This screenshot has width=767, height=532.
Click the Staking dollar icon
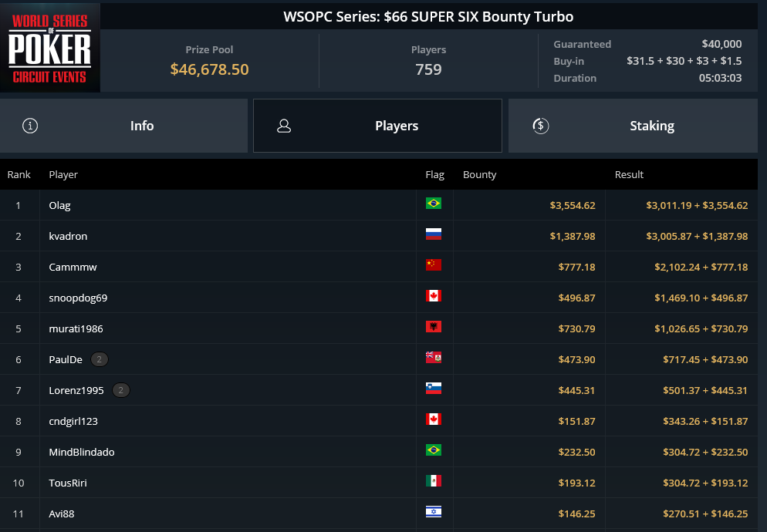540,126
